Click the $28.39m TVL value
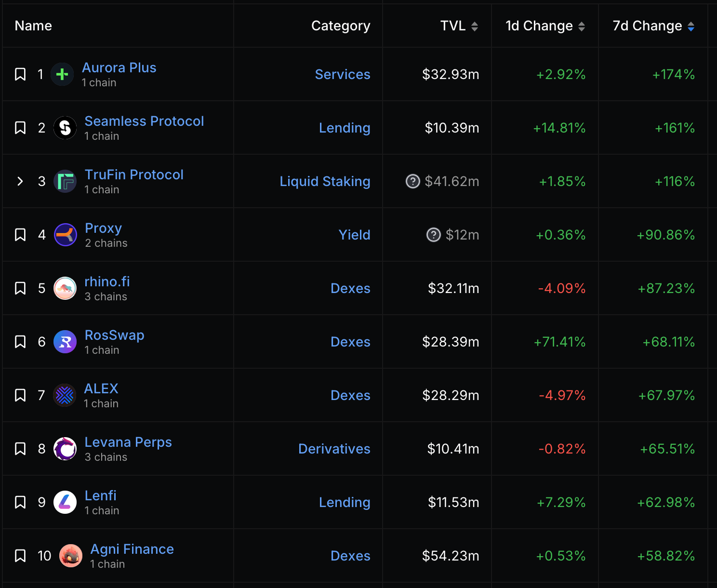This screenshot has height=588, width=717. pyautogui.click(x=451, y=342)
